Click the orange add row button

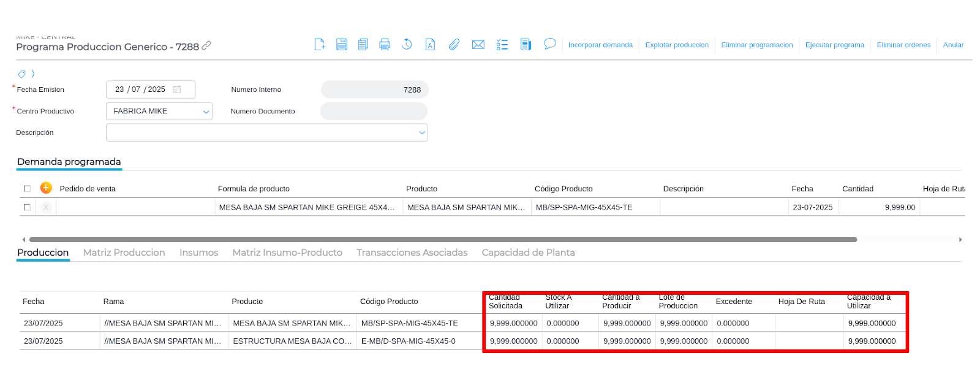[46, 188]
